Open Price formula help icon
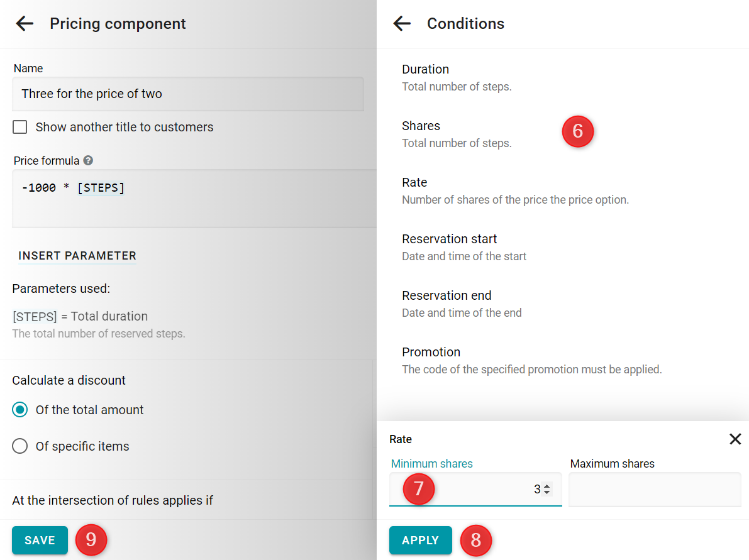The height and width of the screenshot is (560, 749). 88,160
